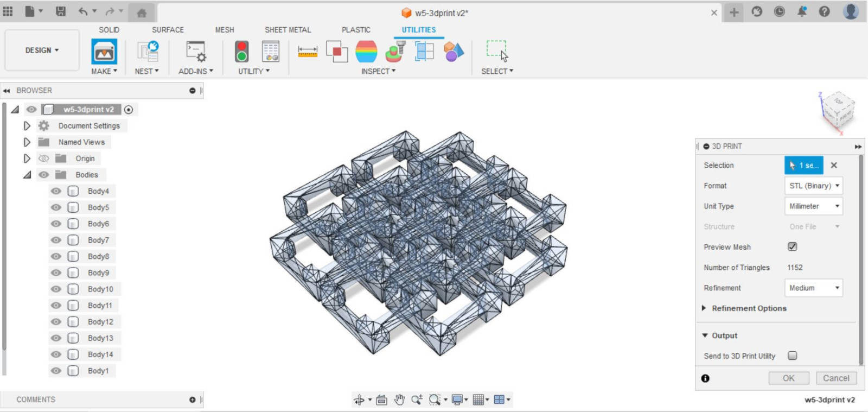This screenshot has width=868, height=412.
Task: Hide Body10 using its eye icon
Action: tap(56, 289)
